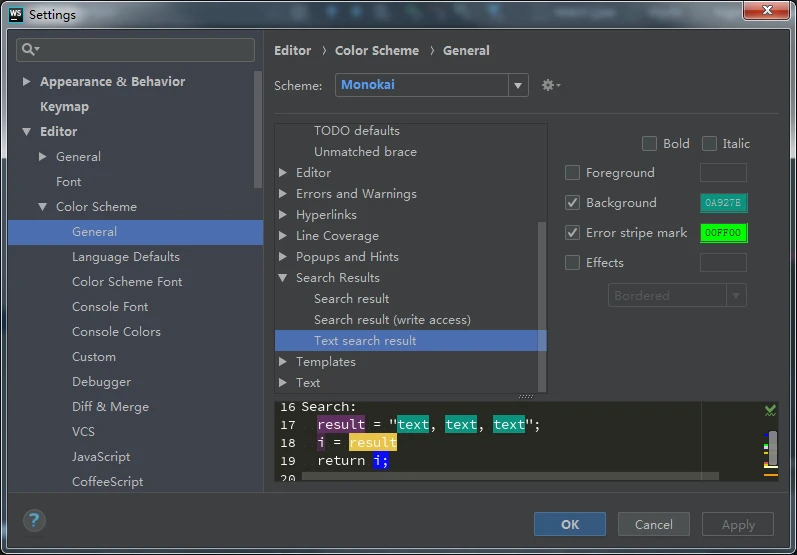The image size is (797, 555).
Task: Open the Monokai scheme dropdown
Action: click(518, 86)
